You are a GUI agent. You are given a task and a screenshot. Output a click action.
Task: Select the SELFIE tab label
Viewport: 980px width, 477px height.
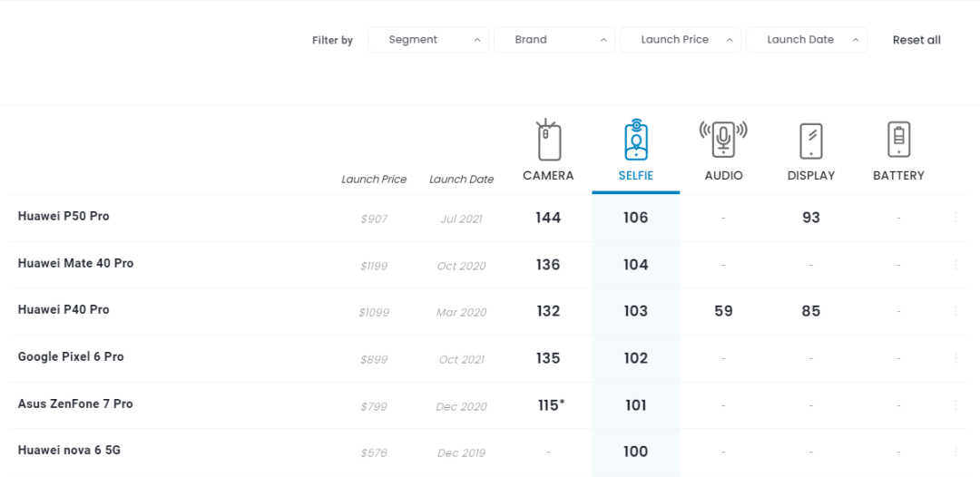[x=635, y=176]
